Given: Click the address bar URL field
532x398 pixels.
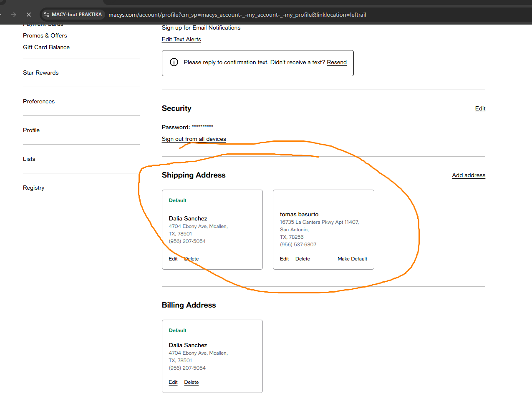Looking at the screenshot, I should pos(237,15).
